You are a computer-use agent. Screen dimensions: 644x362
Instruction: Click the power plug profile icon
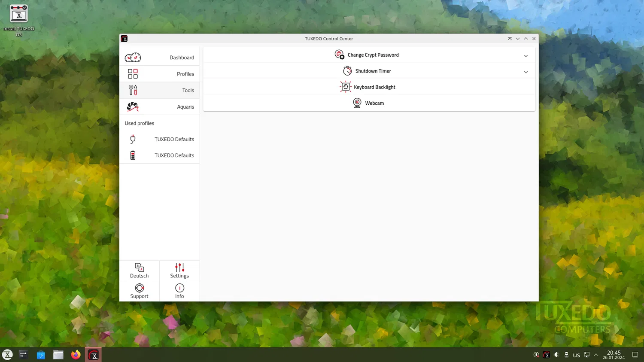pos(133,139)
